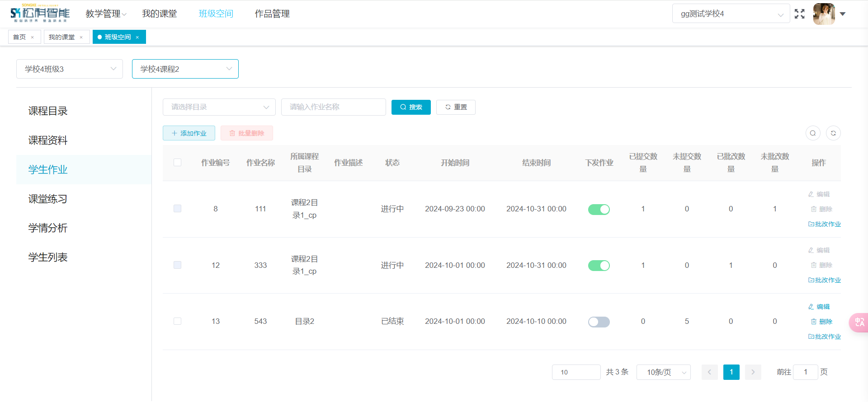Expand the 学校4班级3 class dropdown
This screenshot has height=402, width=868.
click(70, 69)
